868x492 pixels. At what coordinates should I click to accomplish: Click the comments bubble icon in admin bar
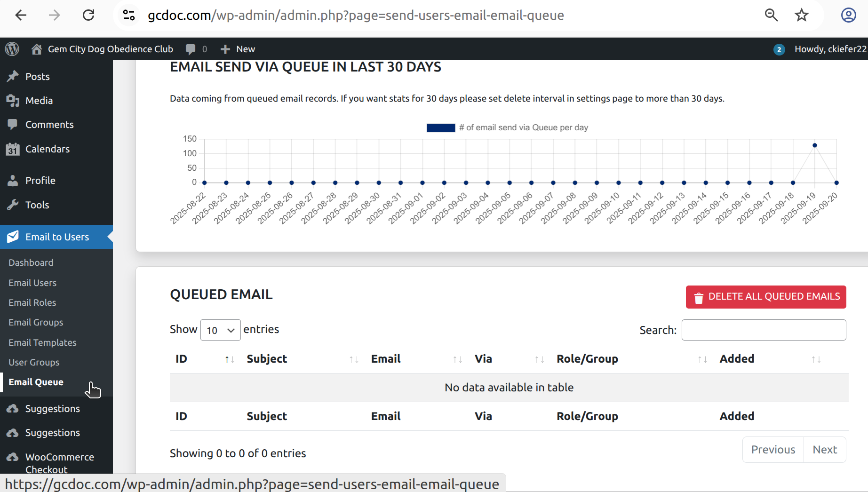pyautogui.click(x=191, y=49)
